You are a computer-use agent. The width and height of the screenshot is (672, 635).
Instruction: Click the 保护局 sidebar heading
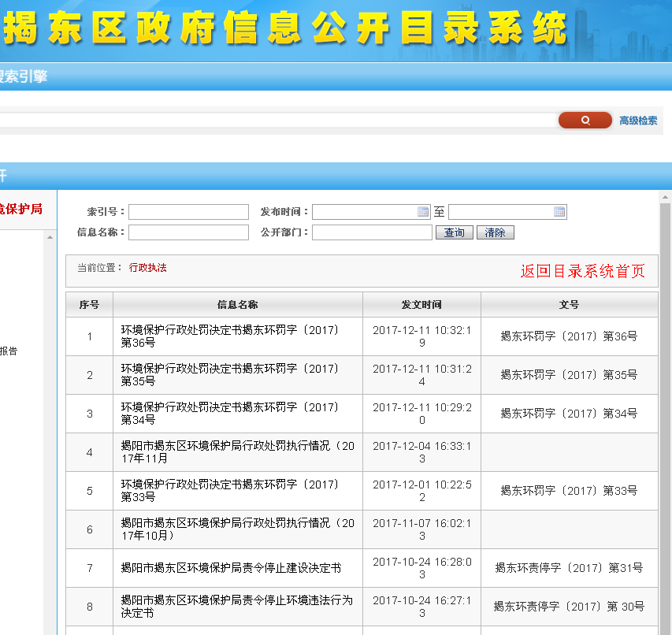21,209
